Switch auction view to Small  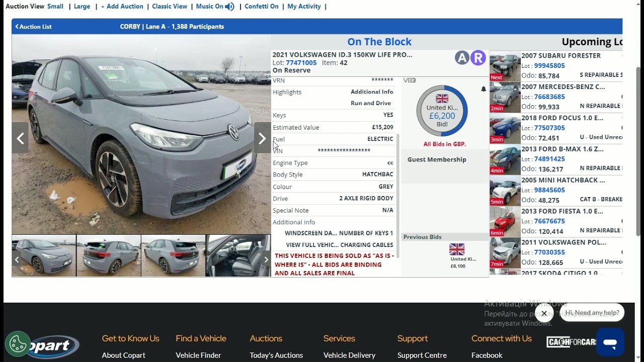[x=55, y=7]
